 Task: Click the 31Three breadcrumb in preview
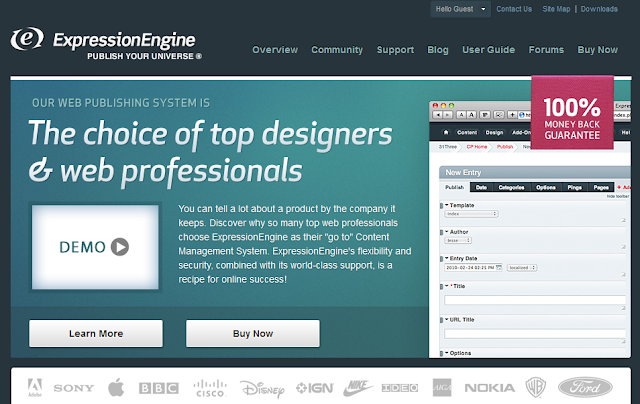coord(448,147)
